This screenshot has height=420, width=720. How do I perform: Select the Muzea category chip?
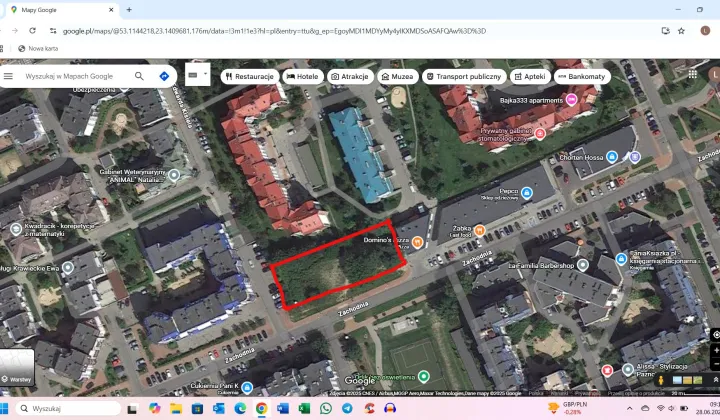click(x=398, y=77)
